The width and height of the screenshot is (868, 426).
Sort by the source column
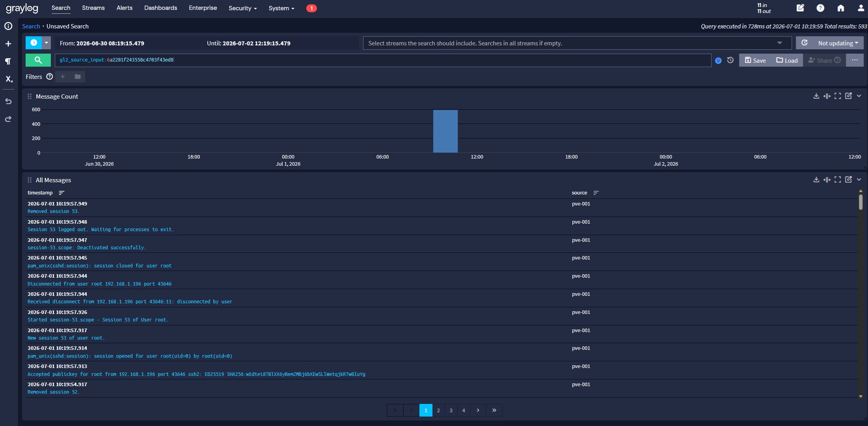596,193
